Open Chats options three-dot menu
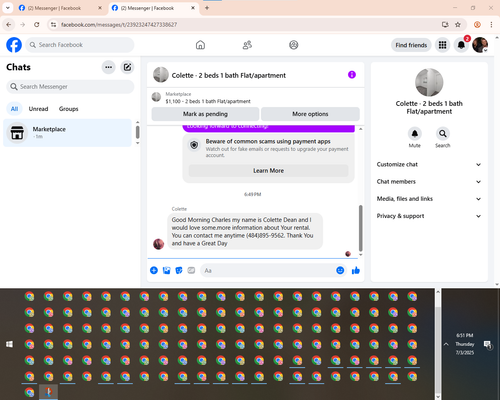Screen dimensions: 500x400 (108, 67)
